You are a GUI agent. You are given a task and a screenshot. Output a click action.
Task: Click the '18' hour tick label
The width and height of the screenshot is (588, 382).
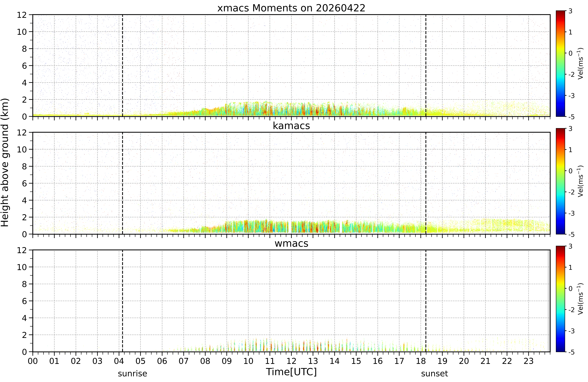[421, 361]
